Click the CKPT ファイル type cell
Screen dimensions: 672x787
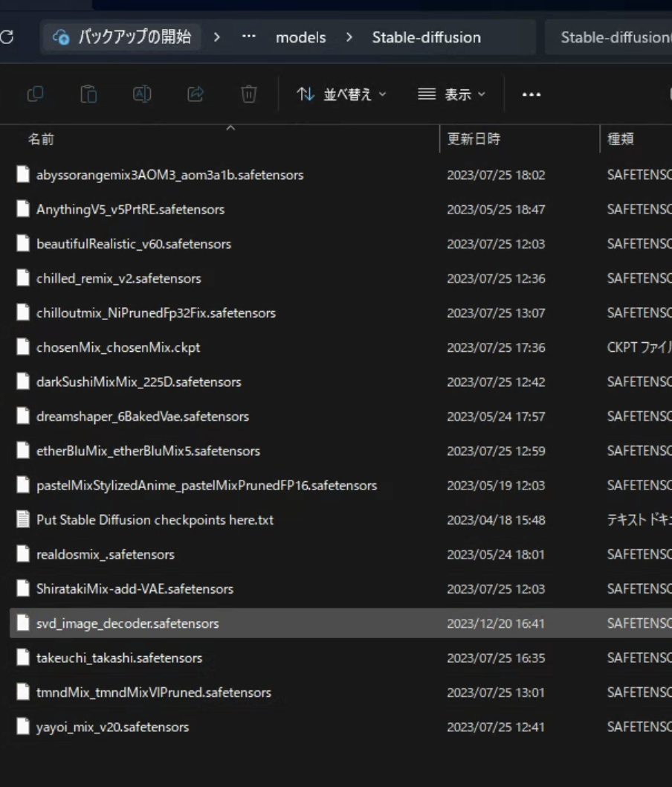click(639, 347)
